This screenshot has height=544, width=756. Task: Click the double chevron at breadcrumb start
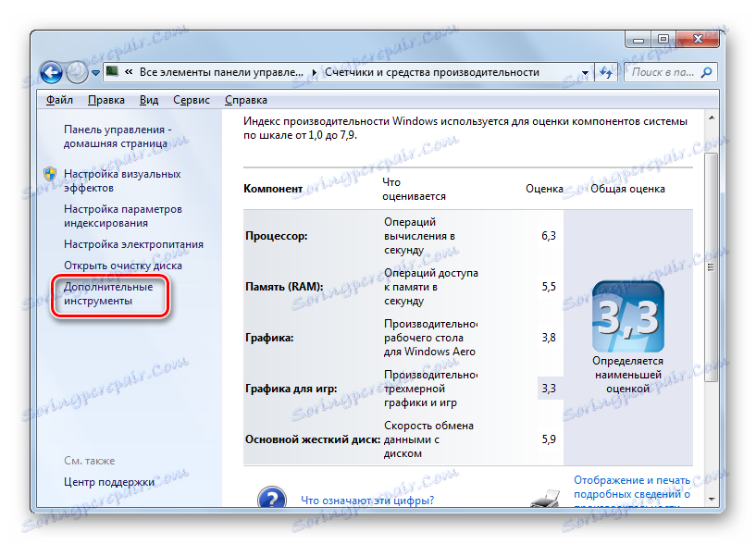pos(129,72)
